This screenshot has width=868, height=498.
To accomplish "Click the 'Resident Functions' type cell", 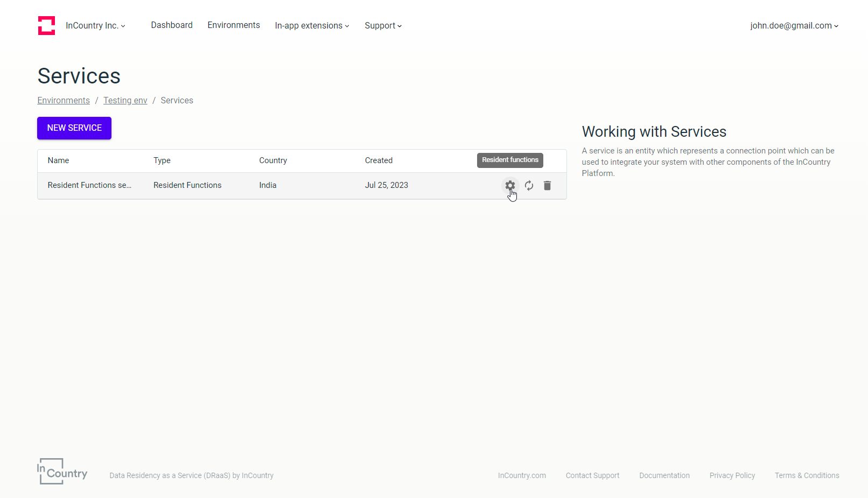I will (187, 185).
